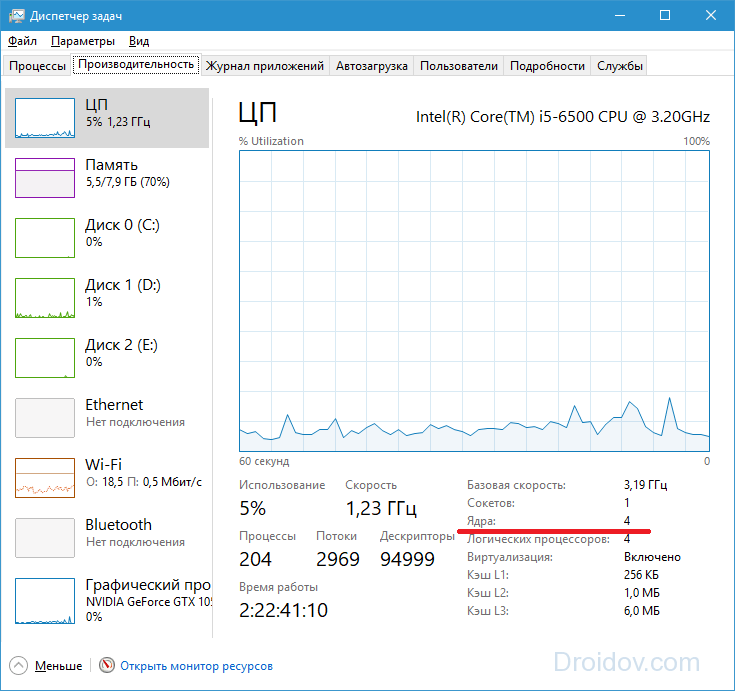The width and height of the screenshot is (739, 691).
Task: Open the Автозагрузка tab
Action: [x=371, y=66]
